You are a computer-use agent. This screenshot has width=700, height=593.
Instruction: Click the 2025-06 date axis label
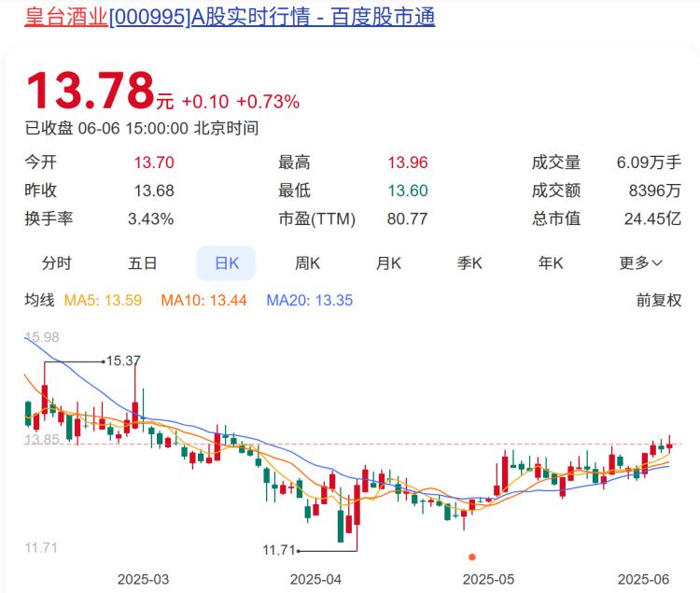tap(643, 580)
